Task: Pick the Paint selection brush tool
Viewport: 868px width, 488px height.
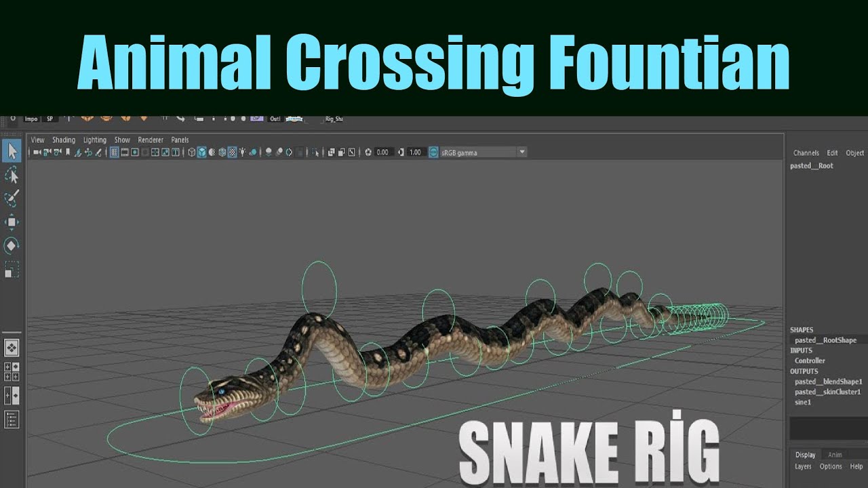Action: 12,199
